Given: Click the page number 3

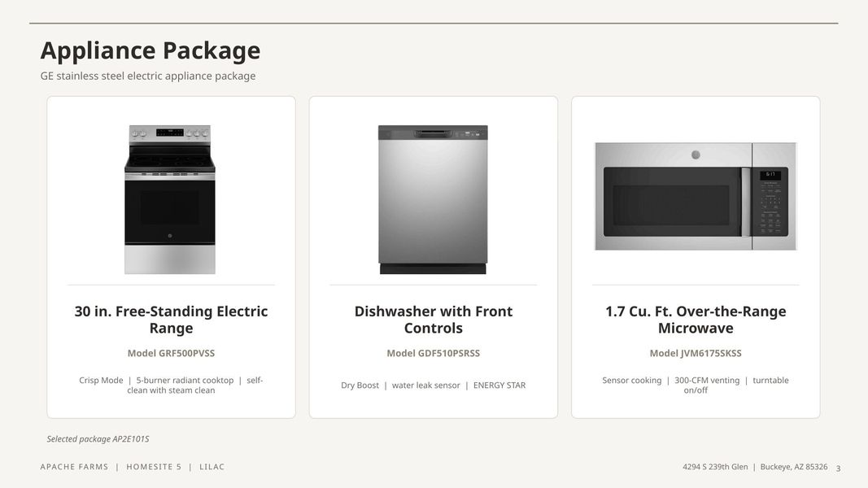Looking at the screenshot, I should [838, 468].
